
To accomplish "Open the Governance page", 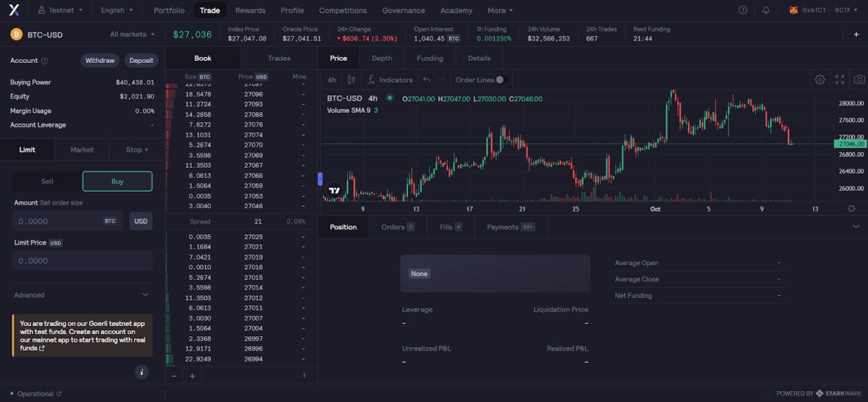I will point(404,10).
